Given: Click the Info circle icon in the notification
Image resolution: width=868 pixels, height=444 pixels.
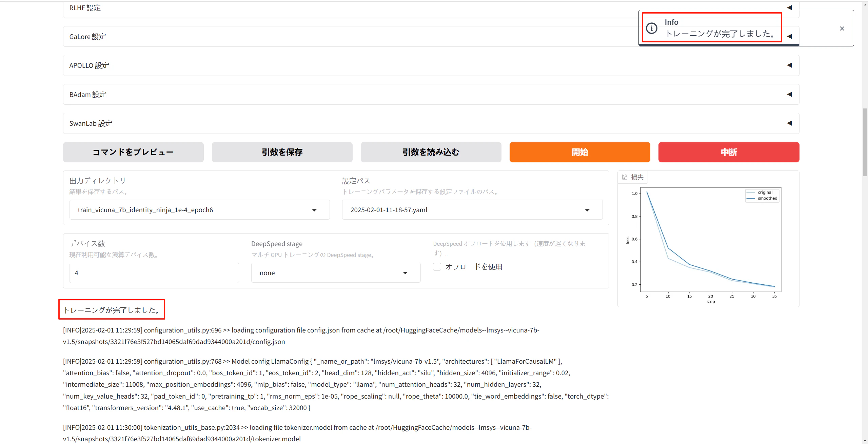Looking at the screenshot, I should tap(651, 28).
